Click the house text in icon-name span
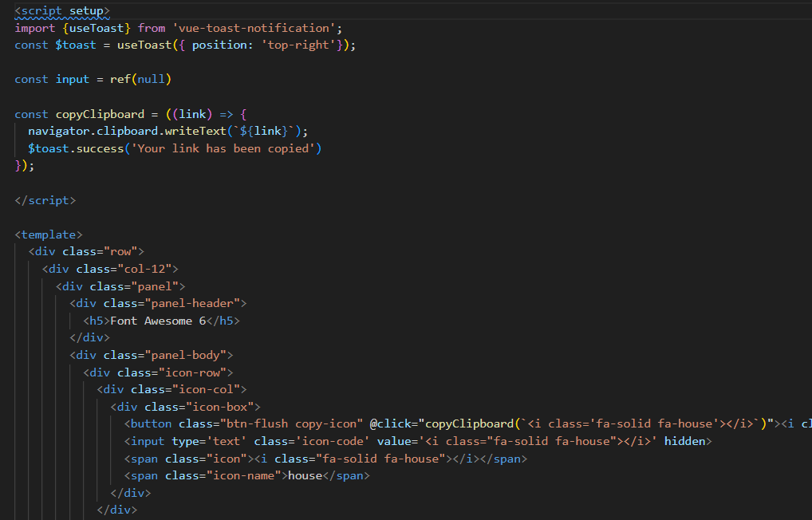Screen dimensions: 812x520 pyautogui.click(x=305, y=475)
